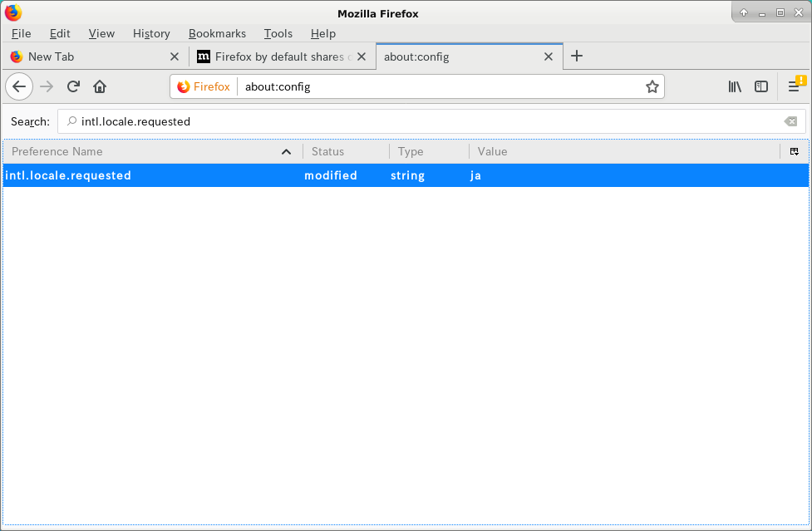
Task: Close the New Tab tab
Action: tap(175, 57)
